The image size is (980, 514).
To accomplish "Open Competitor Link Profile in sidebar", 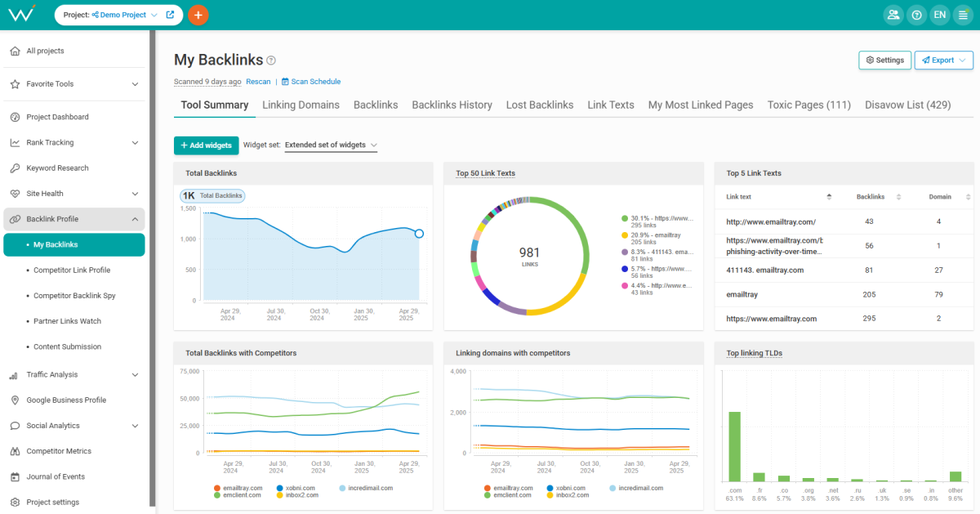I will click(x=72, y=270).
